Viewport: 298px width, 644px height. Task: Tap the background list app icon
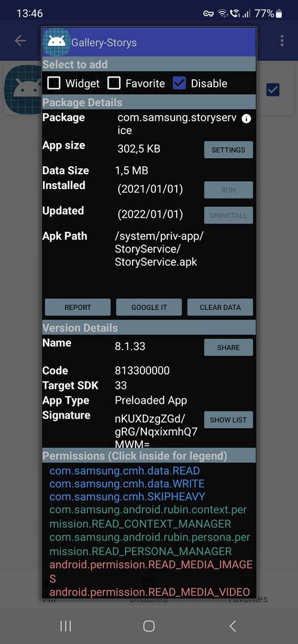click(23, 89)
